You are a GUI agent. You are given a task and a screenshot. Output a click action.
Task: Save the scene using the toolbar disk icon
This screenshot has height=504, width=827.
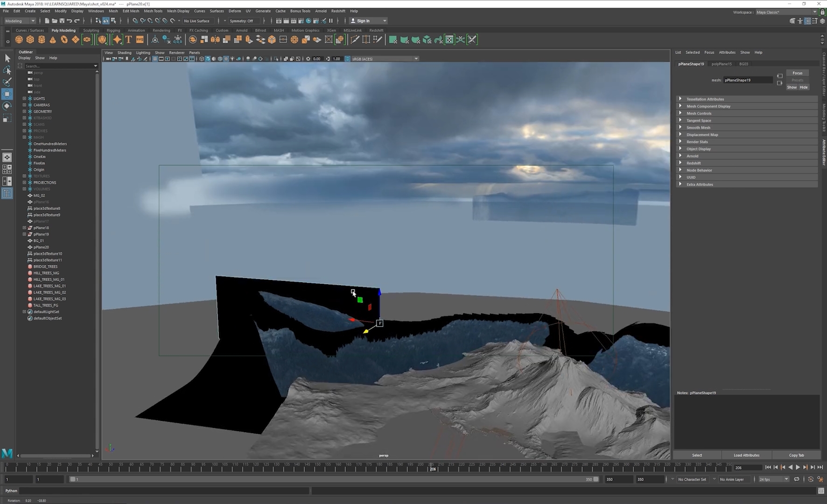pos(62,21)
